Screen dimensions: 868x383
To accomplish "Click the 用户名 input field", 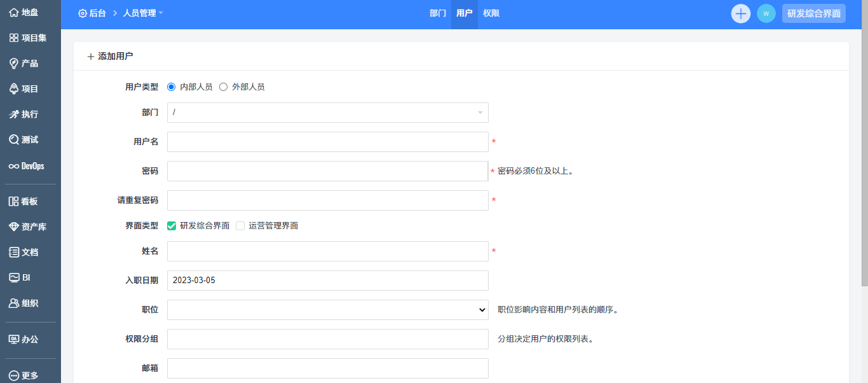I will click(327, 142).
